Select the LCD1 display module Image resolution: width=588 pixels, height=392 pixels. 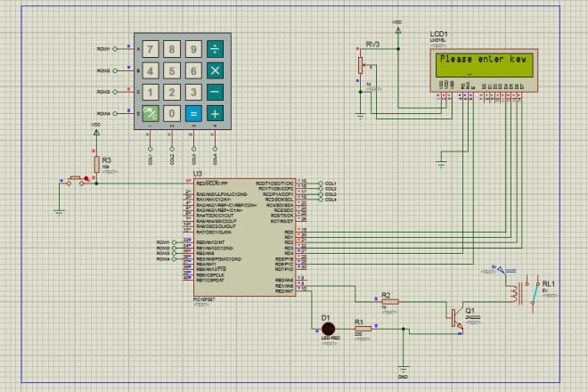click(x=484, y=70)
